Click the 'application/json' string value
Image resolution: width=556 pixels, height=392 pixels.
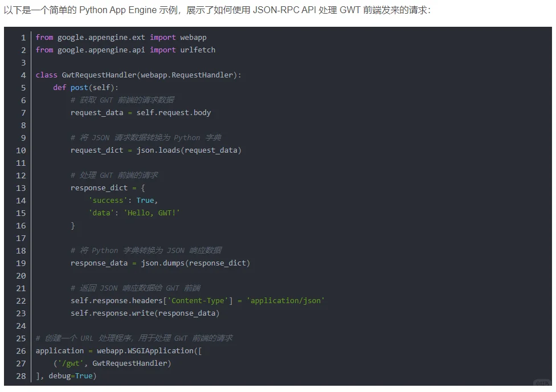point(285,300)
